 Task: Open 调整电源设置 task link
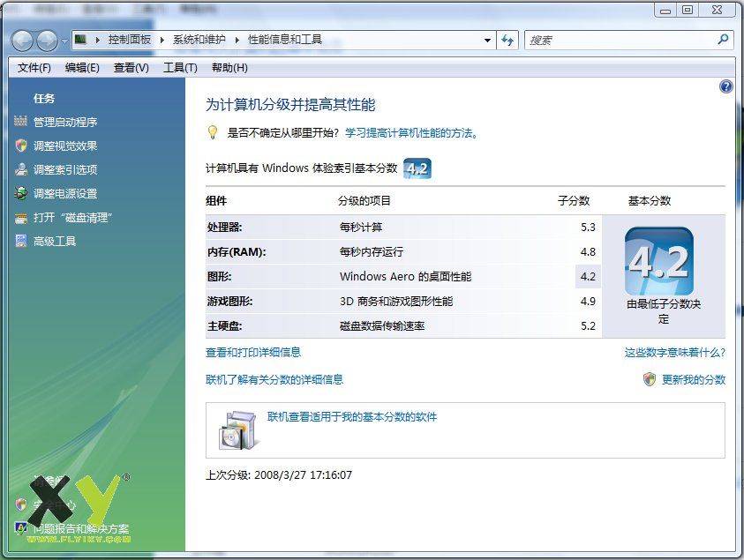tap(65, 193)
